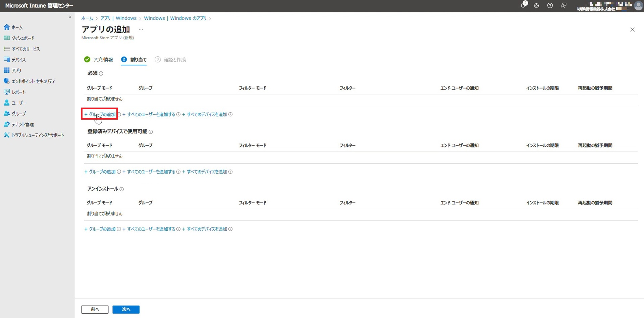Select the 確認と作成 step tab
This screenshot has height=318, width=644.
(x=174, y=60)
